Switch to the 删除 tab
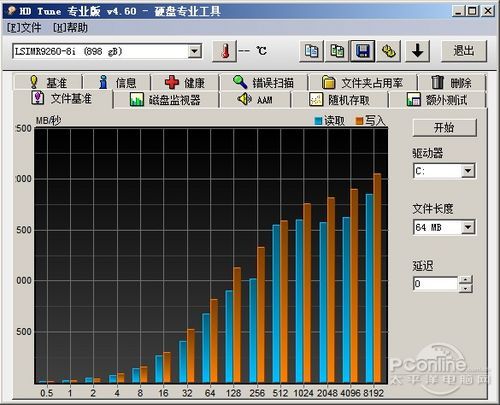Screen dimensions: 500x405 451,82
